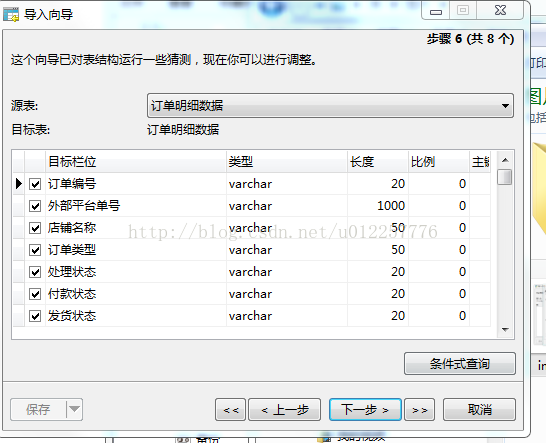Click the scale 0 cell for 店铺名称
This screenshot has height=443, width=546.
pos(439,228)
